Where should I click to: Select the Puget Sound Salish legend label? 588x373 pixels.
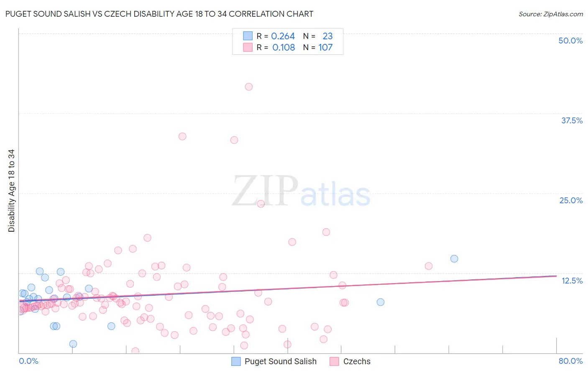(281, 361)
